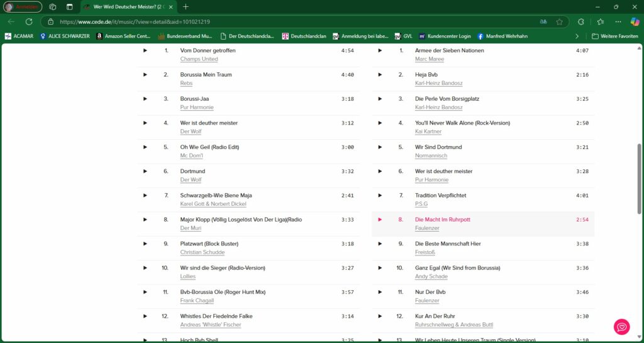
Task: Click track title Die Macht Im Ruhrpott
Action: coord(442,220)
